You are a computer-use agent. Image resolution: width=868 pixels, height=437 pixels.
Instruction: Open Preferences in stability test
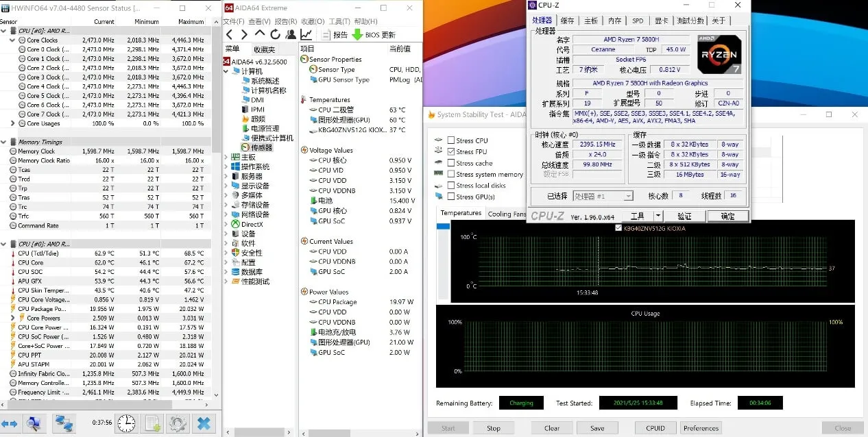[x=701, y=428]
